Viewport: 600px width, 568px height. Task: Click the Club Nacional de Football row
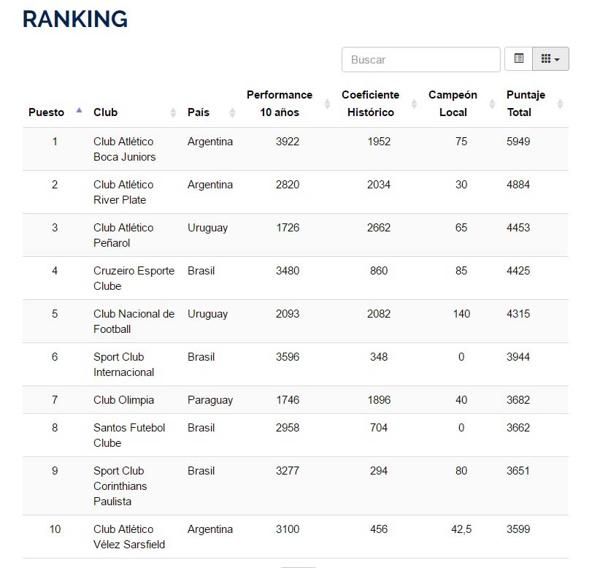click(133, 321)
